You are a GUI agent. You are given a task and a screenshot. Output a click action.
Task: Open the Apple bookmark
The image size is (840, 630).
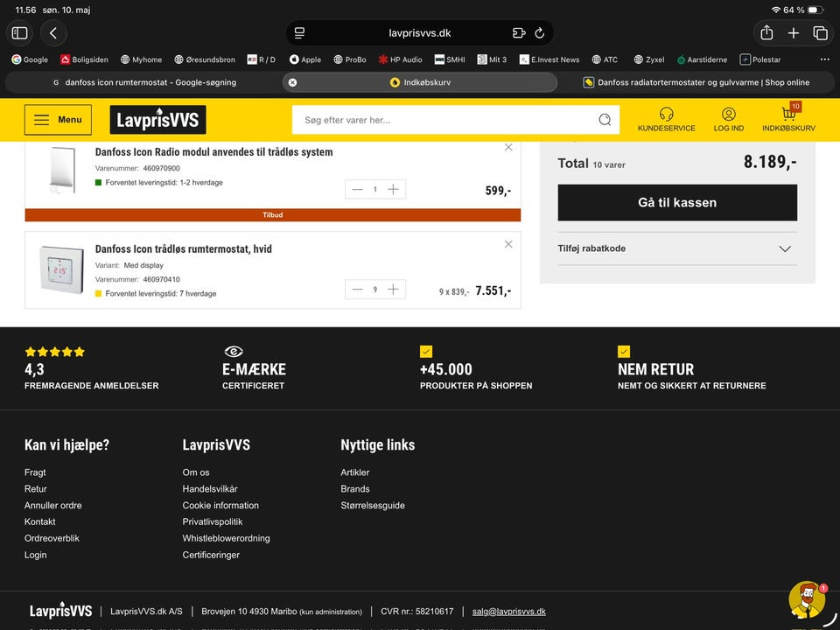304,59
